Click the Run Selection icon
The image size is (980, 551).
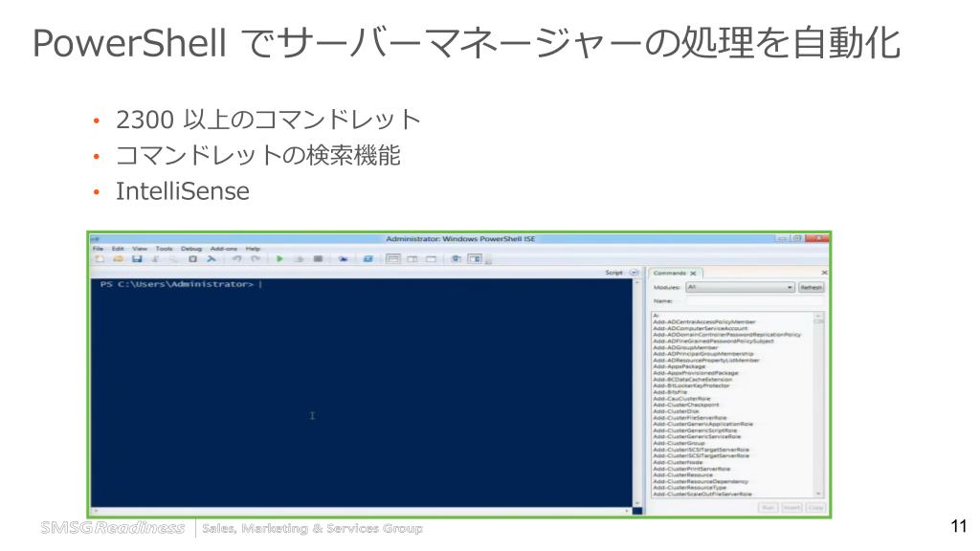299,258
